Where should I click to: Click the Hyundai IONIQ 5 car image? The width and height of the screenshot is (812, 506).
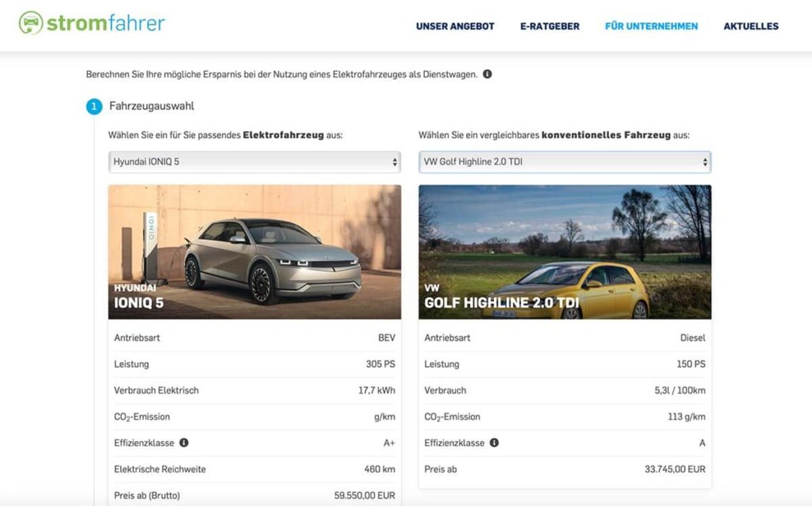click(x=254, y=252)
